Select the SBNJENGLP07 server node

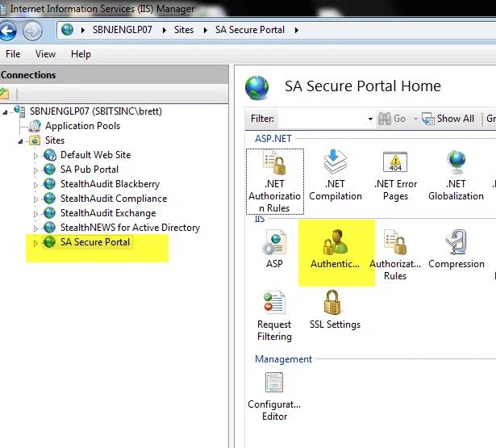(95, 111)
